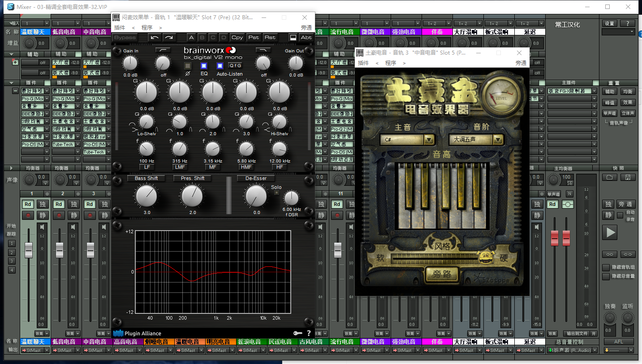This screenshot has width=642, height=364.
Task: Select preset slot B in bx_digital
Action: click(202, 38)
